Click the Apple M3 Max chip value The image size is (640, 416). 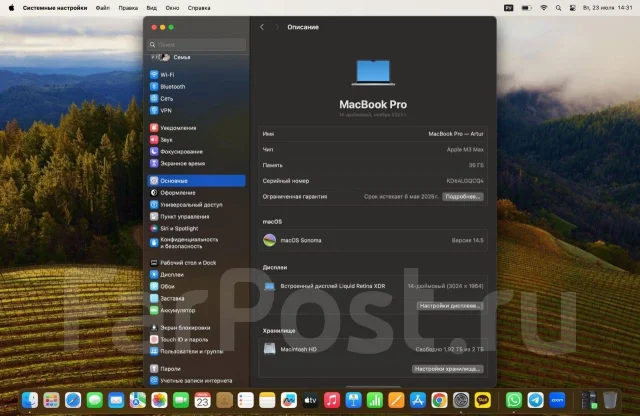click(465, 150)
